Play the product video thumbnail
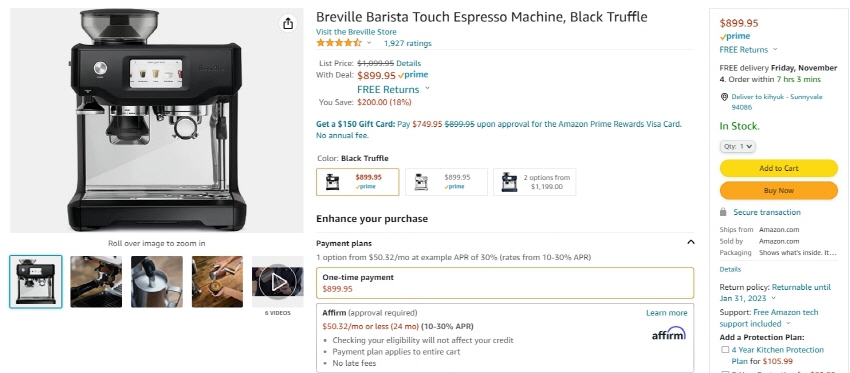 278,281
